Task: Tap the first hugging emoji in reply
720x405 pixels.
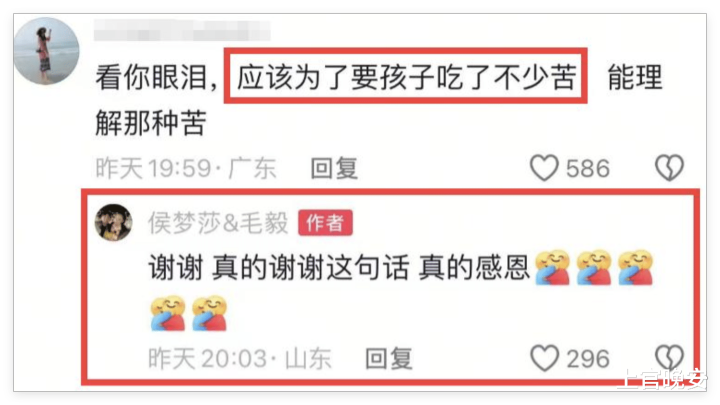Action: pos(553,268)
